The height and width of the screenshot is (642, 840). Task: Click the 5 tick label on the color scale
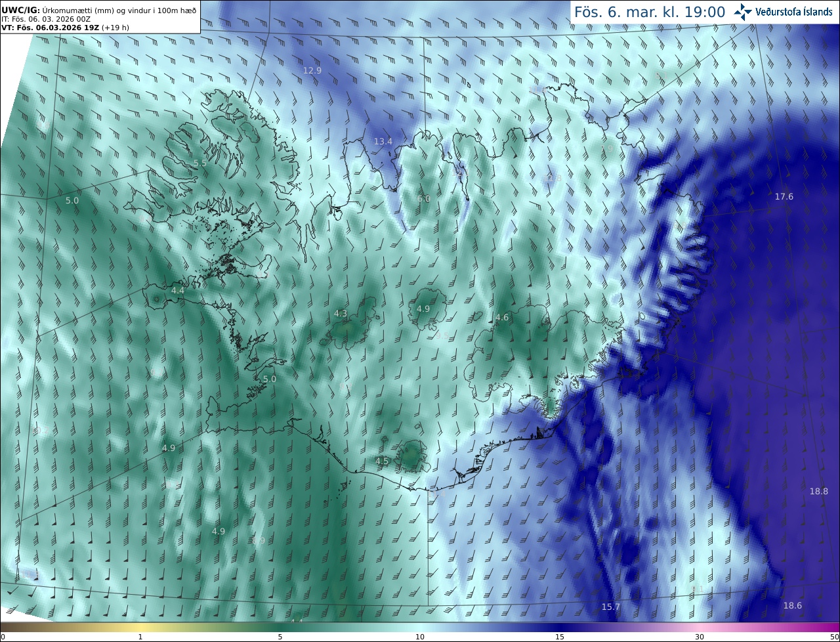[x=280, y=637]
